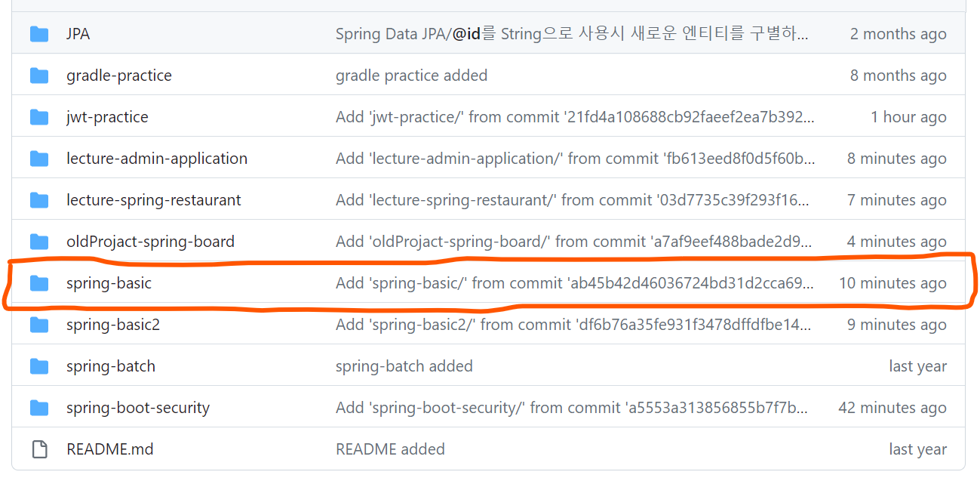Click the '42 minutes ago' timestamp

(892, 408)
